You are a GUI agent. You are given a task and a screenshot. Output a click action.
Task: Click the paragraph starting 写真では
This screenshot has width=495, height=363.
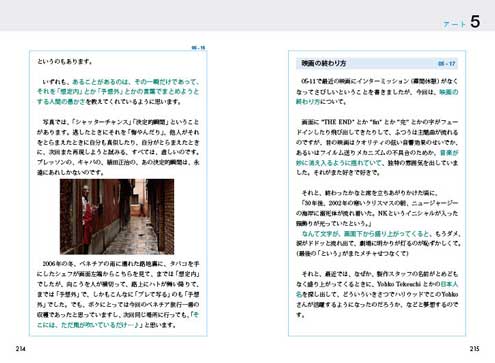[118, 147]
